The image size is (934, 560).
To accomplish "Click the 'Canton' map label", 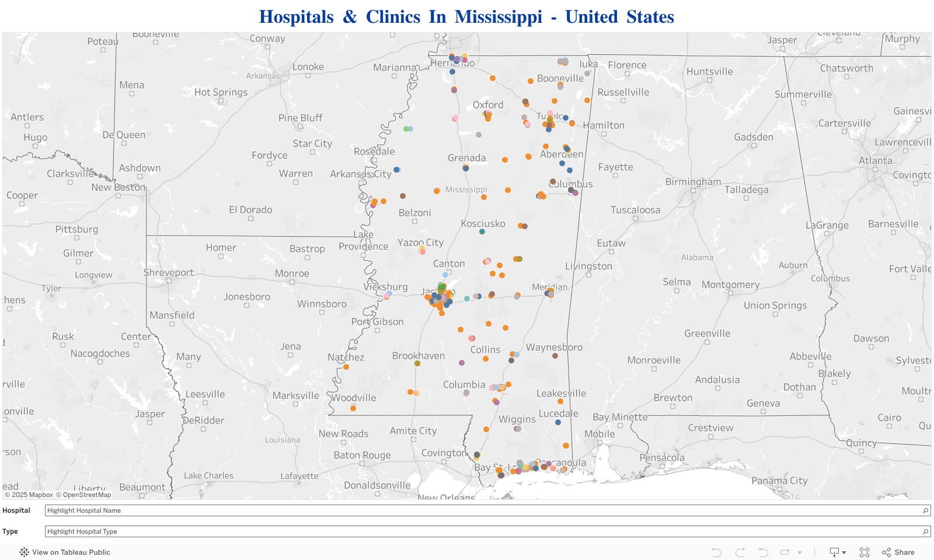I will (x=449, y=264).
